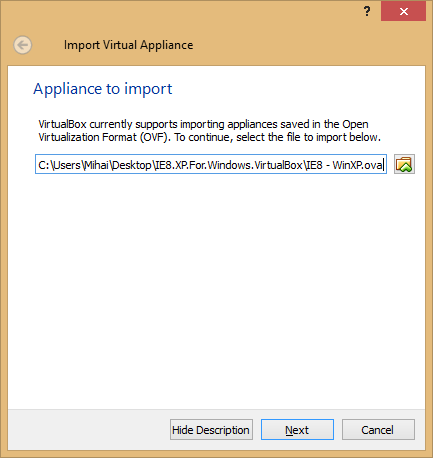The height and width of the screenshot is (458, 433).
Task: Place cursor after "WinXP.ova" in path
Action: coord(383,165)
